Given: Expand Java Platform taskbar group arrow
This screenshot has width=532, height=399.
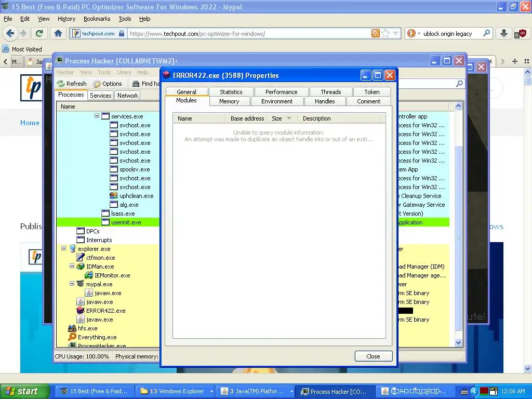Looking at the screenshot, I should pos(291,391).
